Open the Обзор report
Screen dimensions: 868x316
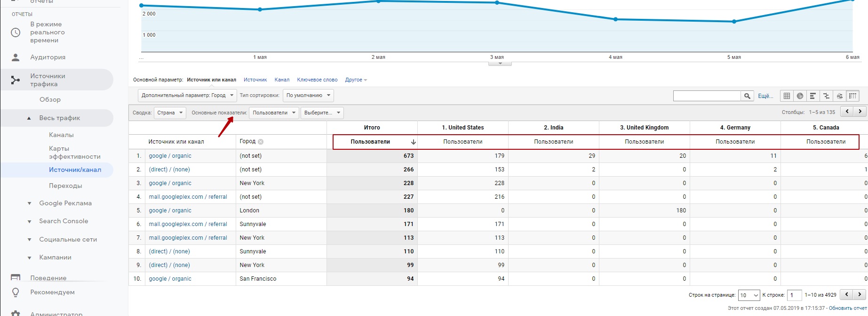[x=50, y=99]
